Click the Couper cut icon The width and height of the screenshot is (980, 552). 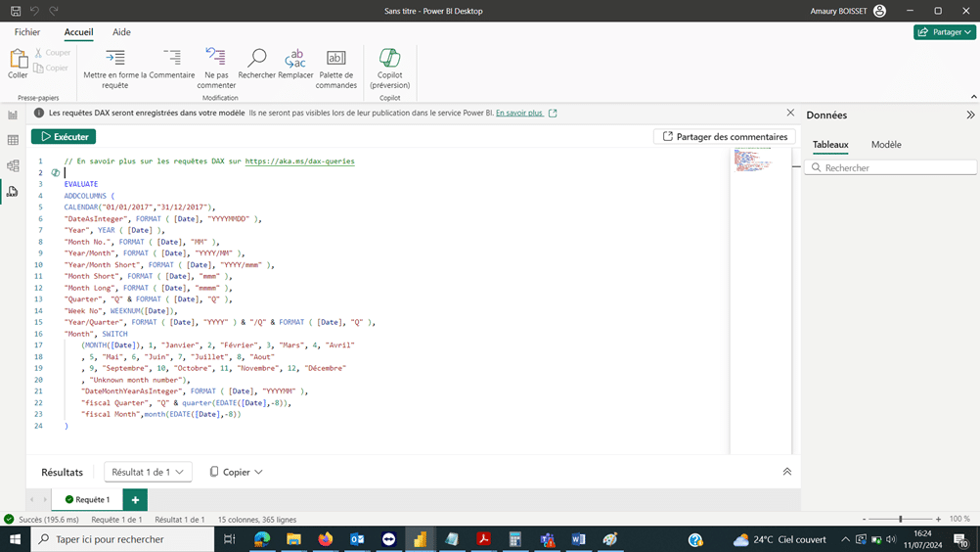click(39, 53)
